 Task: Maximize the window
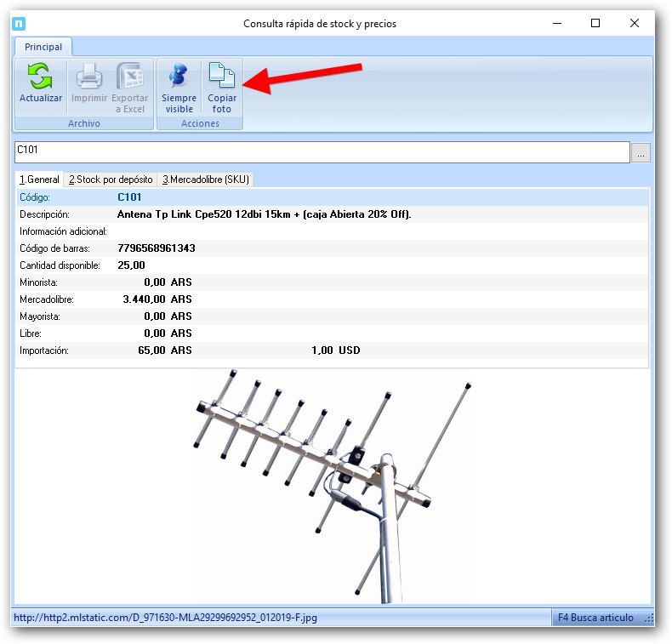(x=595, y=24)
